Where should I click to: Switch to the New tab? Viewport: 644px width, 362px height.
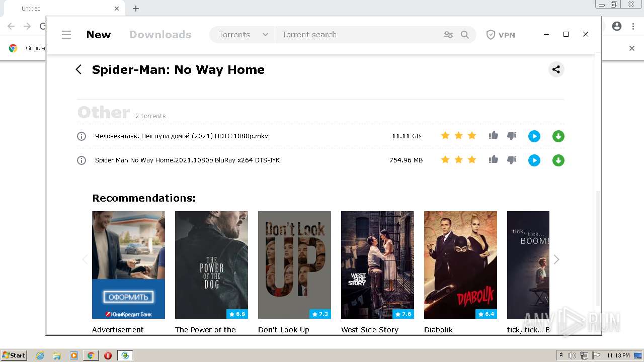pyautogui.click(x=99, y=35)
